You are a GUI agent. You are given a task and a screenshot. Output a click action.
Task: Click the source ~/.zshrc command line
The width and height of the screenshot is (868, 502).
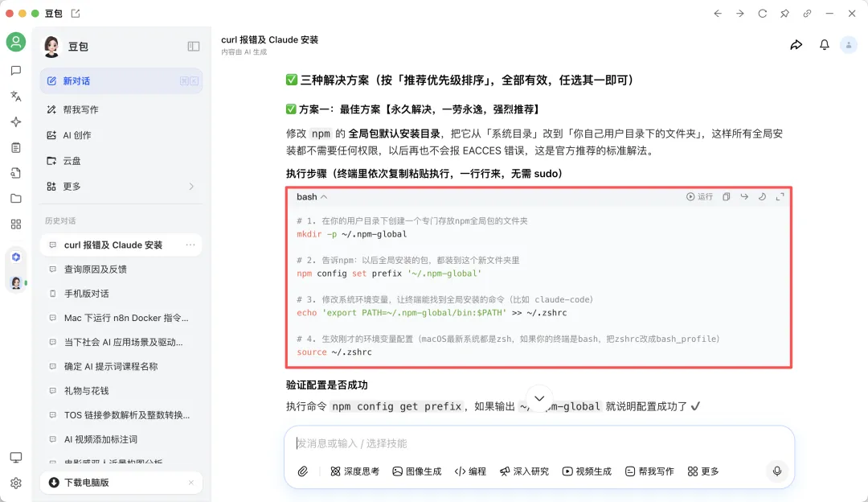[x=334, y=352]
